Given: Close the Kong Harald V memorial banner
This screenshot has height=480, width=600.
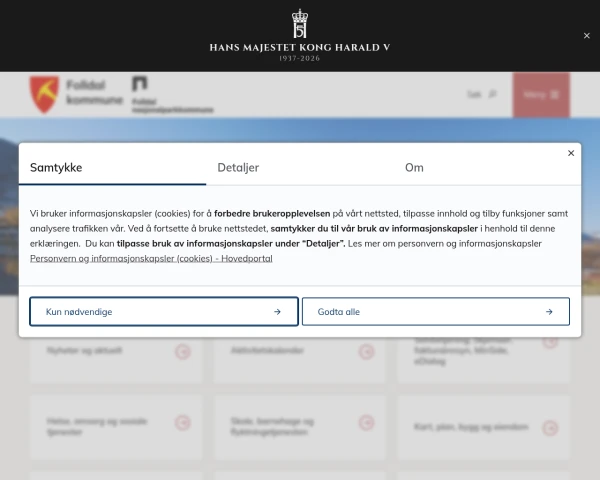Looking at the screenshot, I should pyautogui.click(x=586, y=36).
